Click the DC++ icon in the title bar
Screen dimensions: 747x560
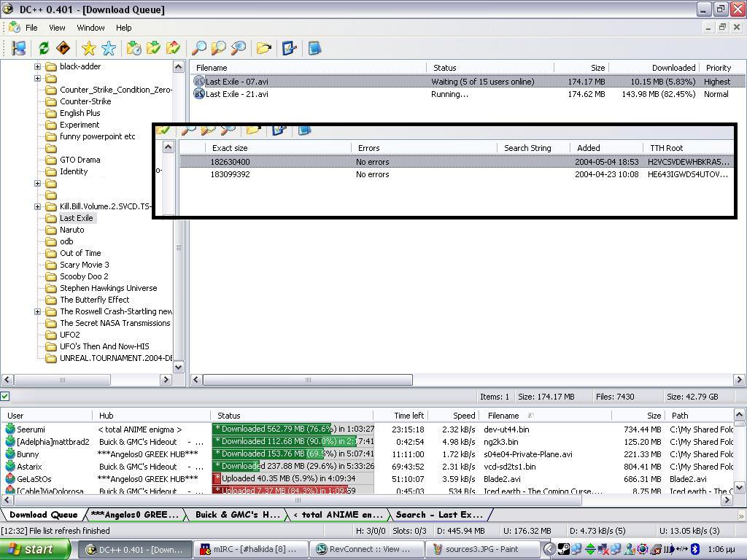click(7, 9)
